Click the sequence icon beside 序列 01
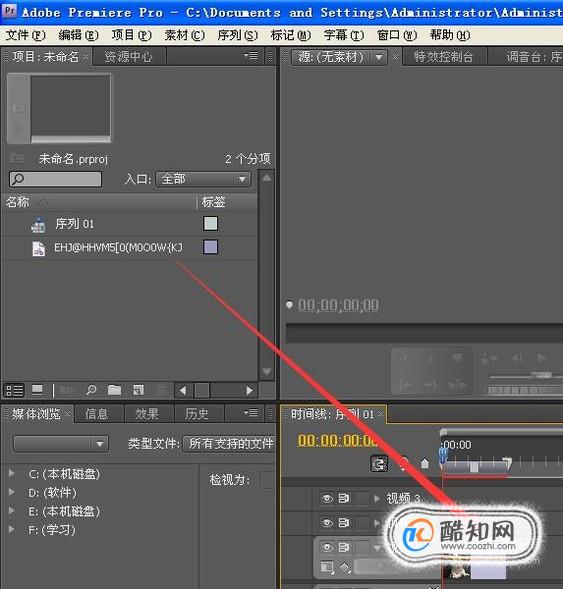This screenshot has width=563, height=589. pos(38,224)
